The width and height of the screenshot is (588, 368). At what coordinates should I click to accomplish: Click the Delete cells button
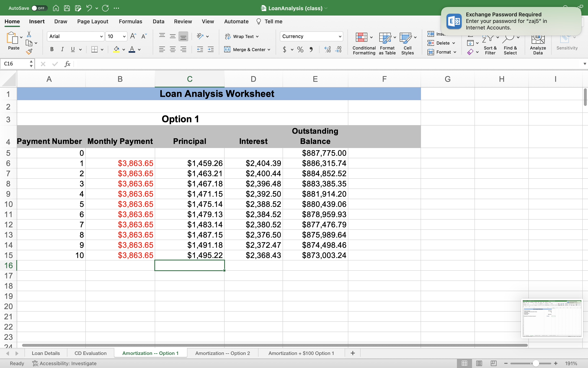(x=441, y=43)
